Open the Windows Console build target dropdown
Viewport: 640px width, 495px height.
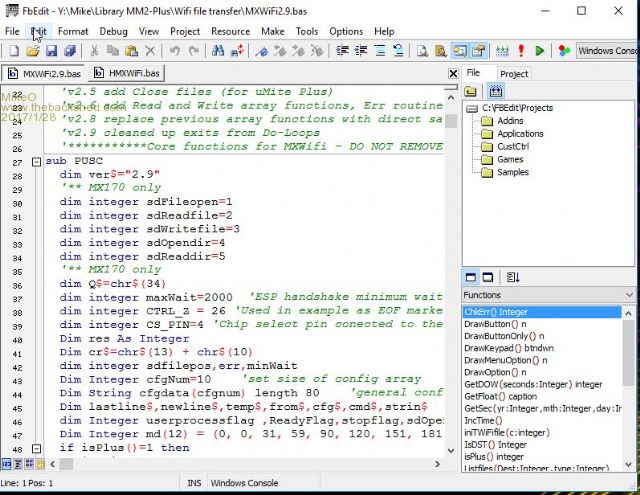click(x=606, y=51)
